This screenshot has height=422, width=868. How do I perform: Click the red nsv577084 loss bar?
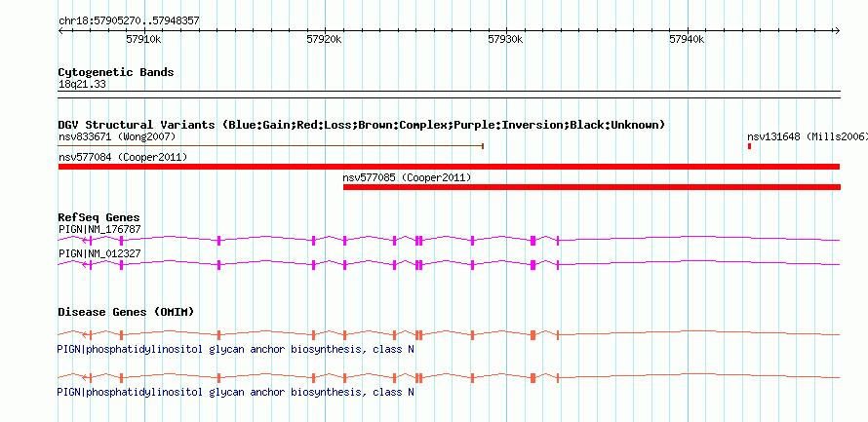pyautogui.click(x=449, y=167)
